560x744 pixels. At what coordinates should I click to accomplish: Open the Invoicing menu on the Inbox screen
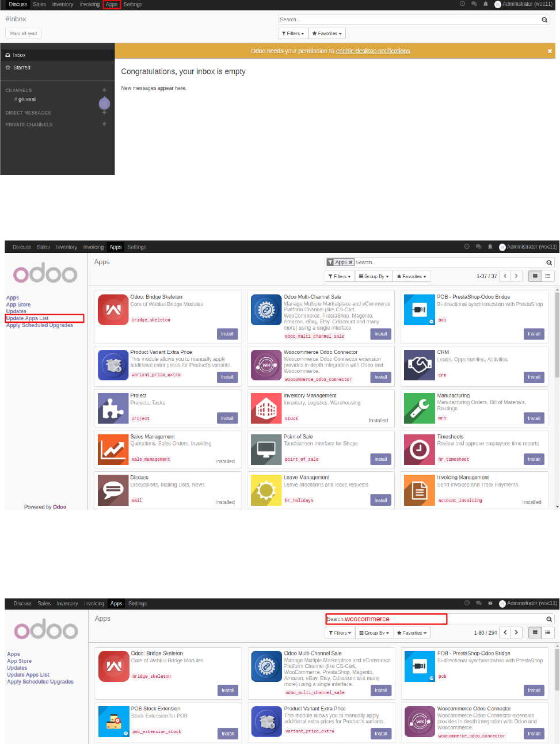click(89, 4)
